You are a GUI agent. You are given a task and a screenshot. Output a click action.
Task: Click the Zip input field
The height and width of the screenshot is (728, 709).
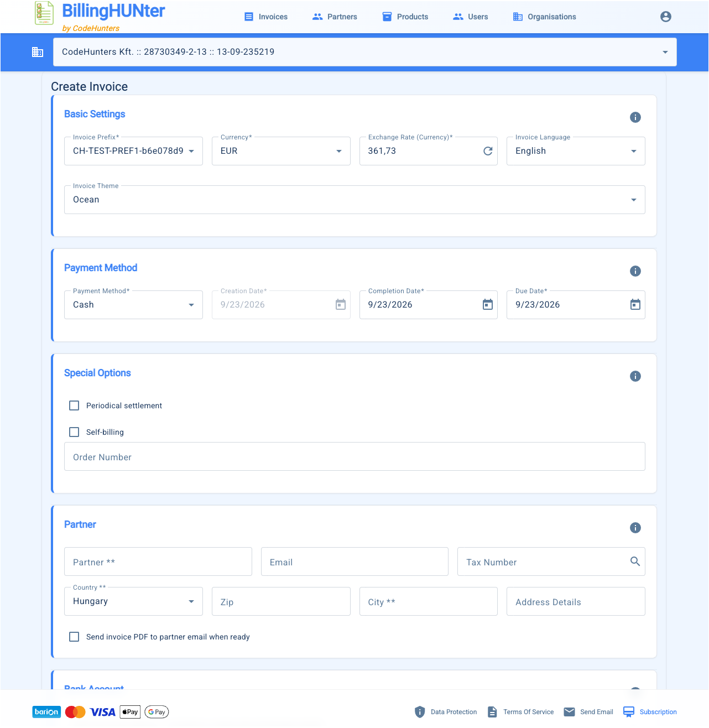click(x=281, y=601)
